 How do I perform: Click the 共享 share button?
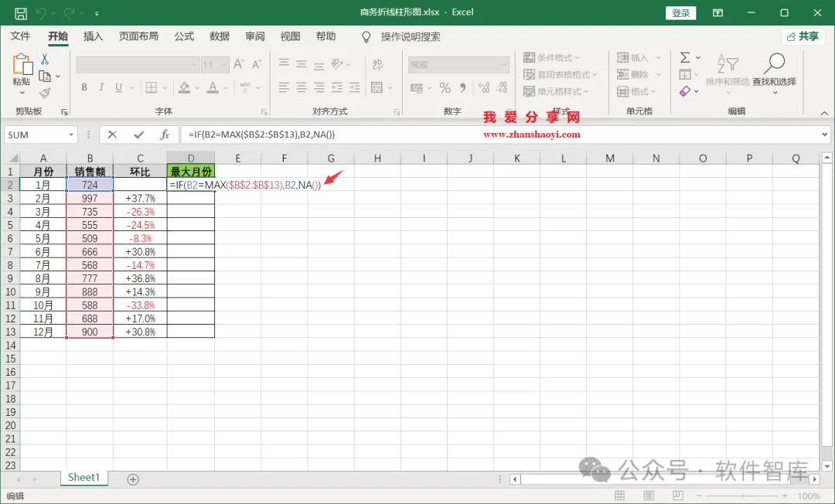(803, 36)
